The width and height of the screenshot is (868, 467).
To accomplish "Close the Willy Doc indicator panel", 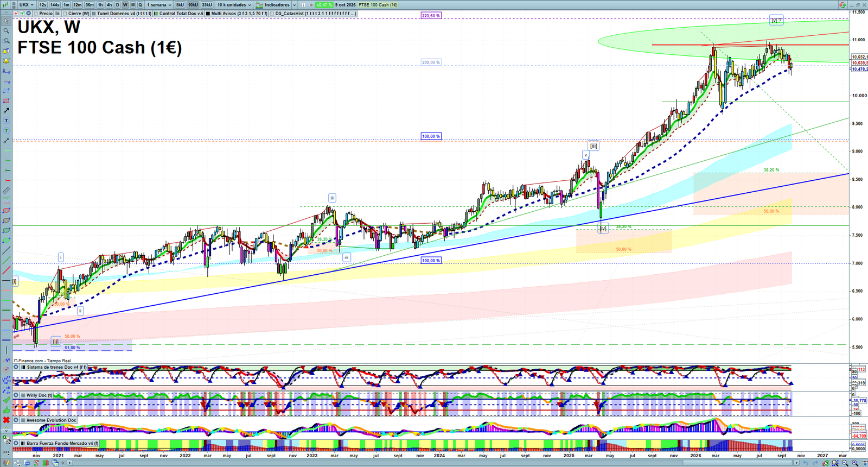I will pyautogui.click(x=16, y=395).
